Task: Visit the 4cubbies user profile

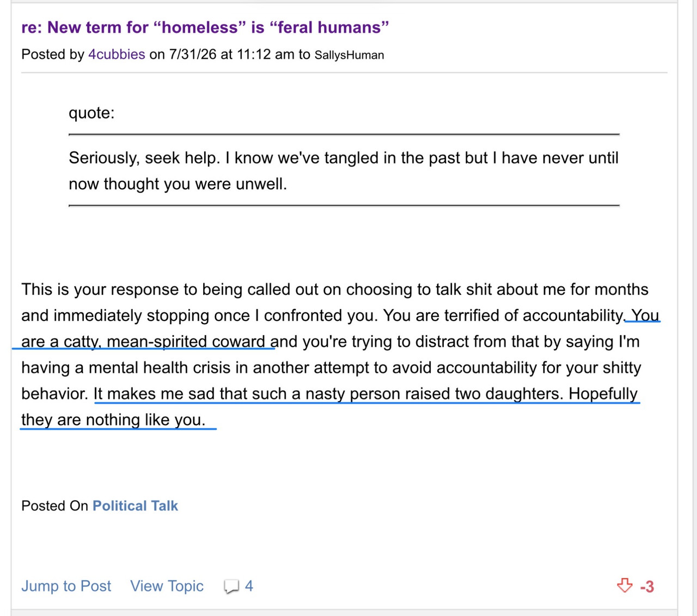Action: coord(117,54)
